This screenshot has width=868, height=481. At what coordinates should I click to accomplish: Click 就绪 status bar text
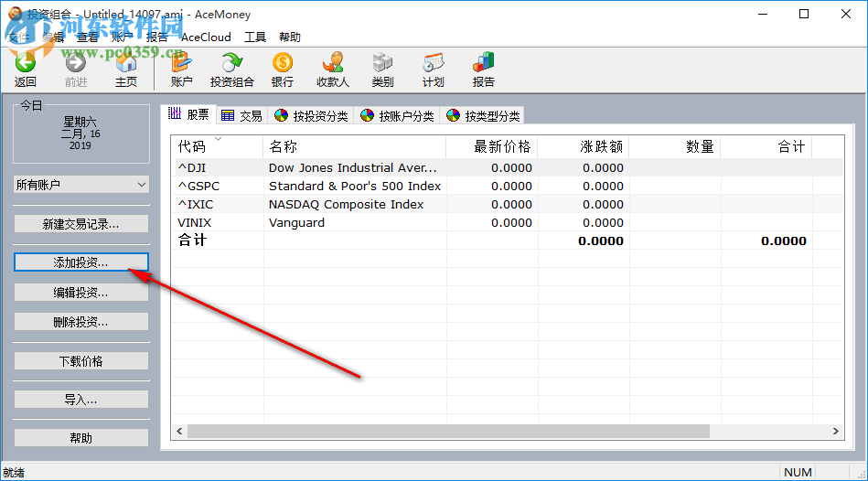(14, 473)
